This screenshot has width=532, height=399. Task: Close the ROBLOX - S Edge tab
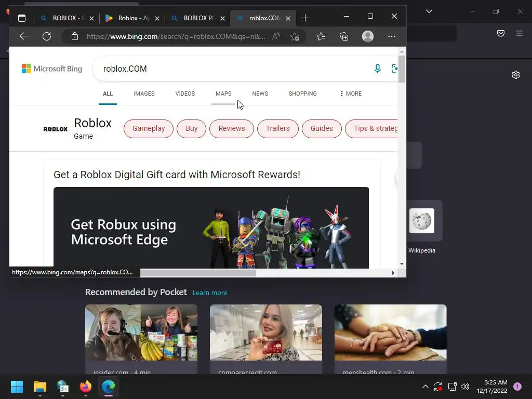coord(91,18)
